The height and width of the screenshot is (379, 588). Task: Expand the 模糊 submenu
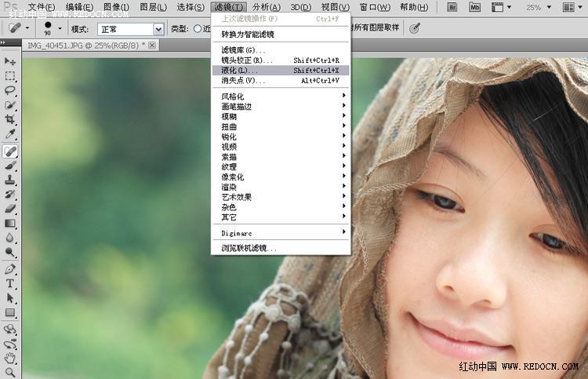[281, 116]
